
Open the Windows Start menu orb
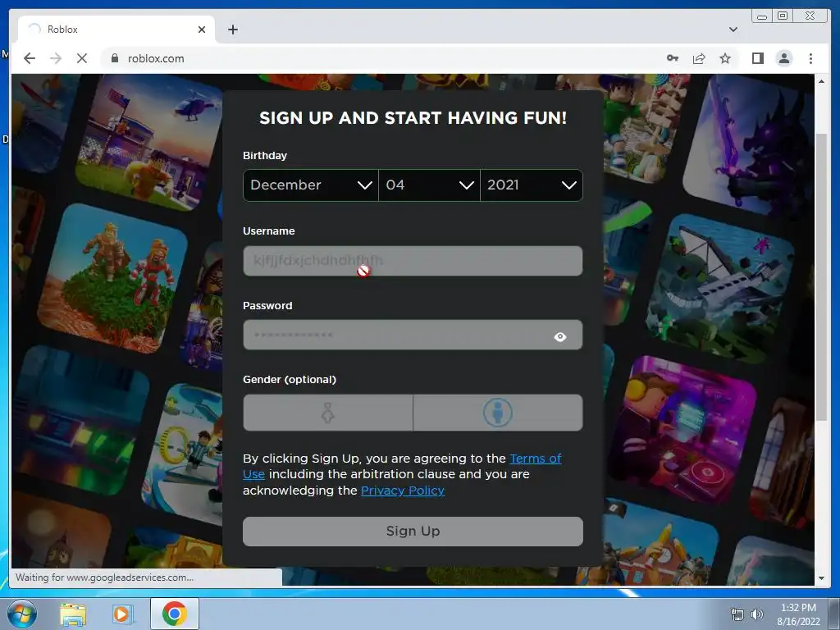(21, 614)
